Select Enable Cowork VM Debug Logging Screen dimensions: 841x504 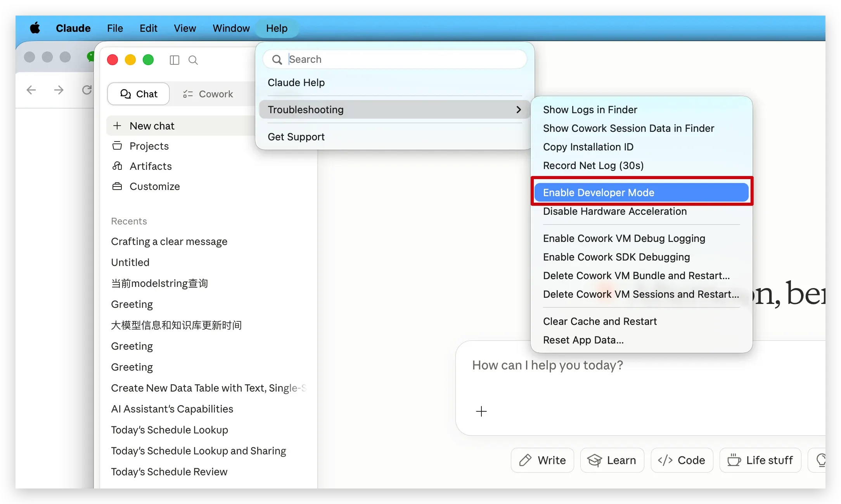(x=642, y=238)
